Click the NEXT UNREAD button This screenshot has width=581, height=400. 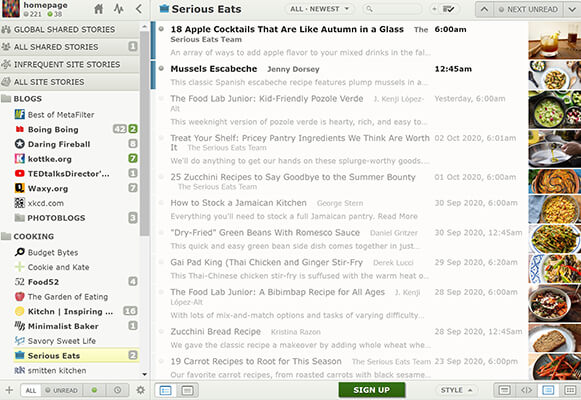click(528, 9)
